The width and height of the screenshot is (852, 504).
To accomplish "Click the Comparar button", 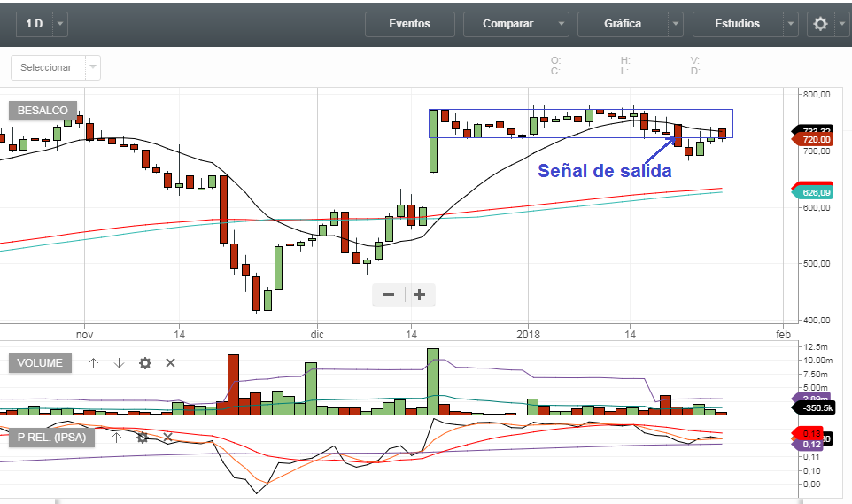I will pos(508,24).
